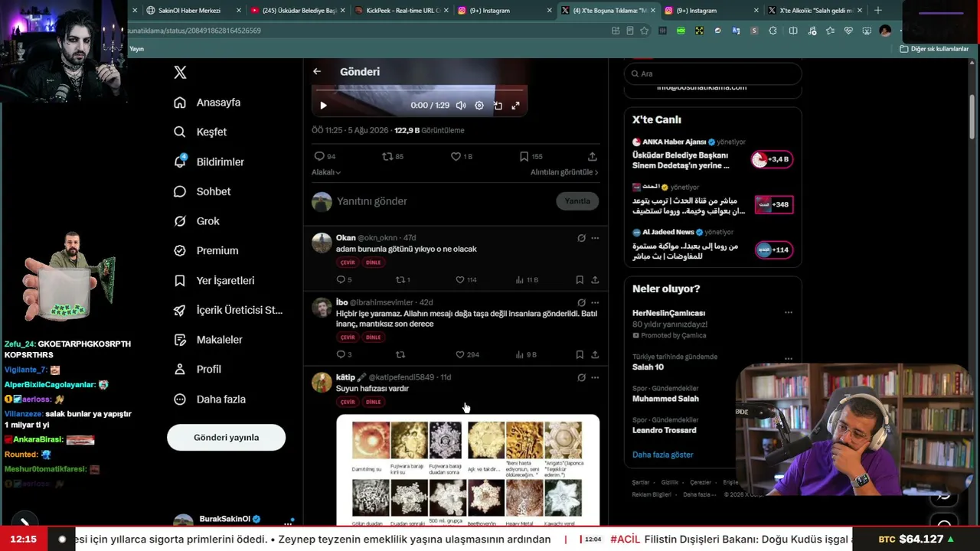Open the browser extensions puzzle icon
This screenshot has width=980, height=551.
(x=773, y=31)
